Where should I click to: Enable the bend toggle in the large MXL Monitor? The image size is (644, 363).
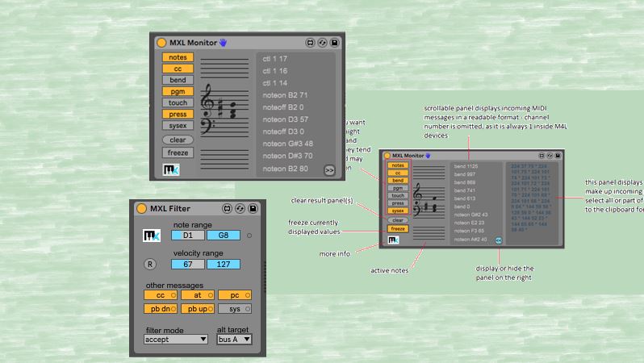[x=178, y=80]
